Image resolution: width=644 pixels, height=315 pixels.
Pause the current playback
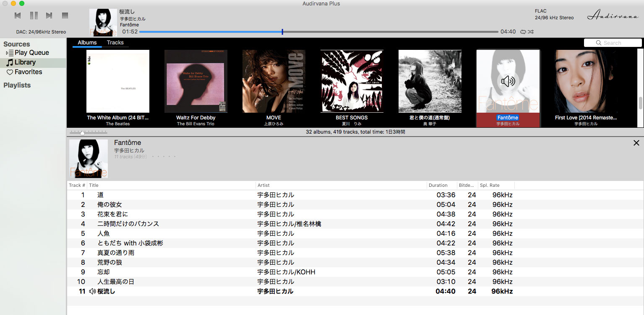(x=34, y=15)
